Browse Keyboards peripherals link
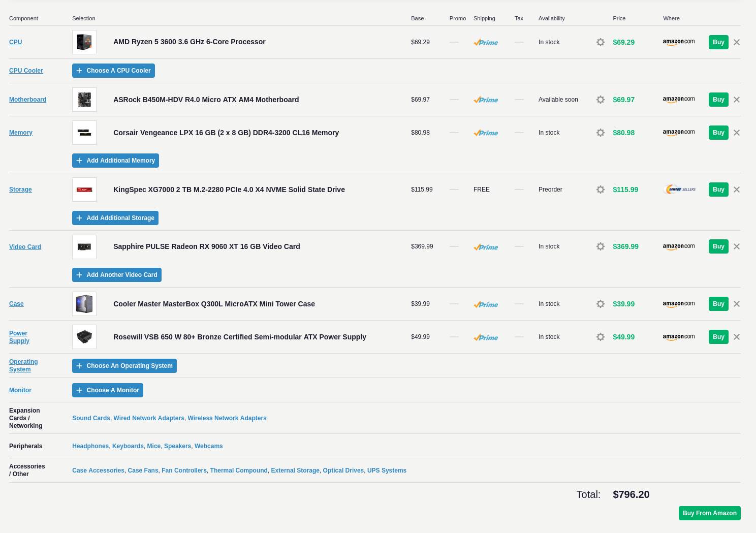Screen dimensions: 756x533 pyautogui.click(x=128, y=446)
